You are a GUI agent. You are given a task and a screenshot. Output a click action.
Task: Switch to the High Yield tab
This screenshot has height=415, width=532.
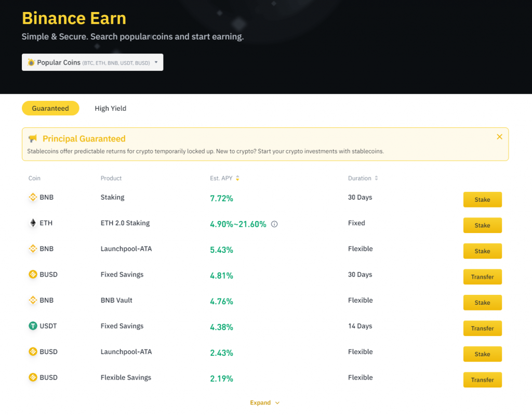point(110,108)
